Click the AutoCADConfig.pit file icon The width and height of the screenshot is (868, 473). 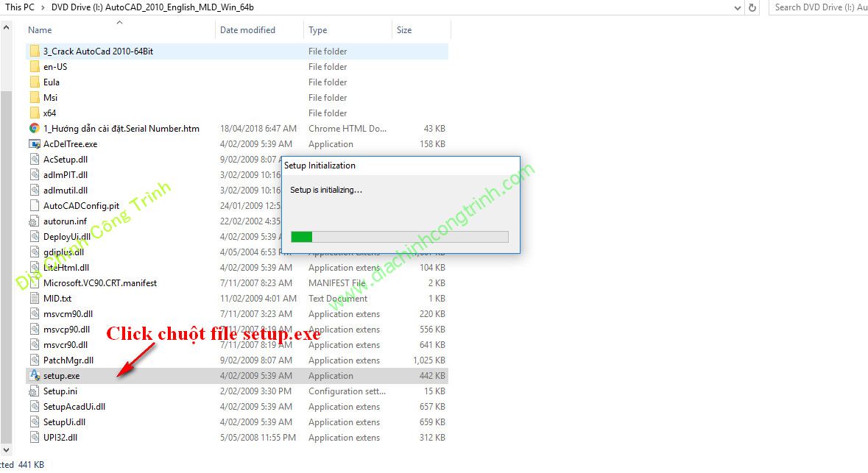[x=35, y=206]
